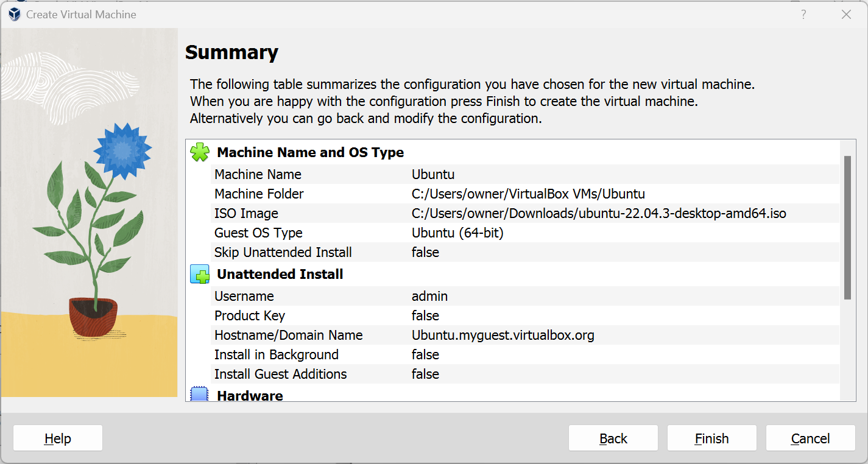Click the machine name value 'Ubuntu'

433,174
